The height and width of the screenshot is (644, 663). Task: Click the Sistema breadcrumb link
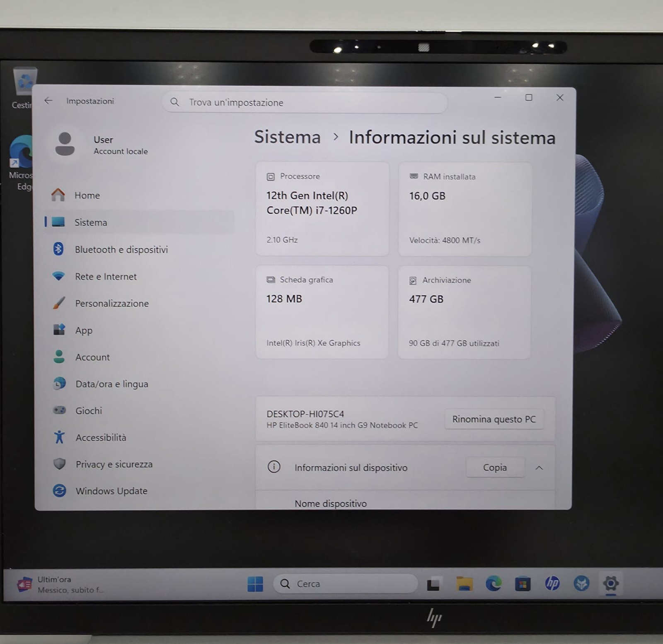287,137
